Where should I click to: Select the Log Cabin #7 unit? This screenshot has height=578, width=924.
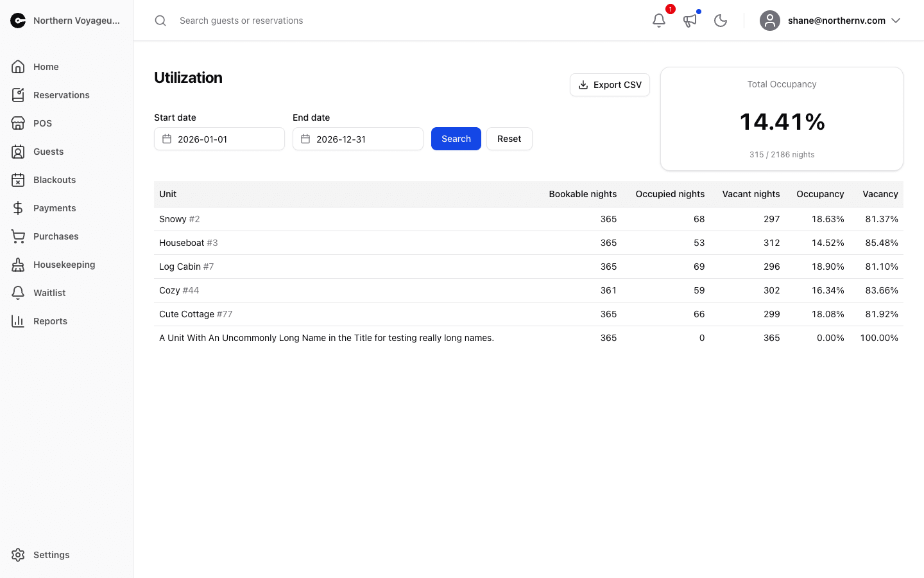click(529, 267)
